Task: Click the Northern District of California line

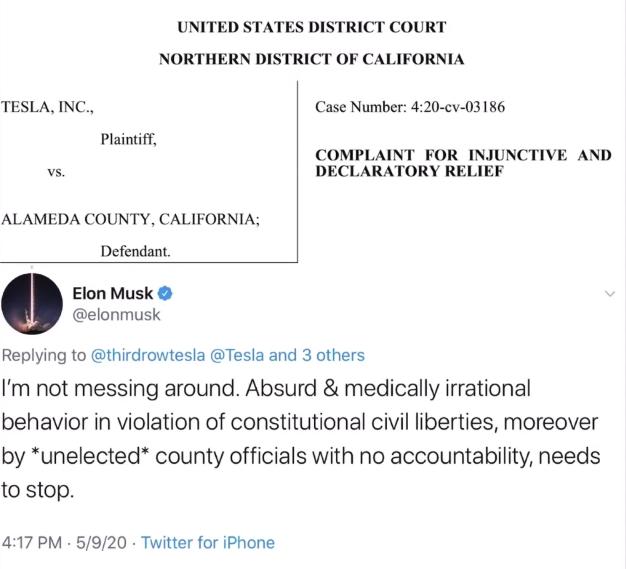Action: point(311,59)
